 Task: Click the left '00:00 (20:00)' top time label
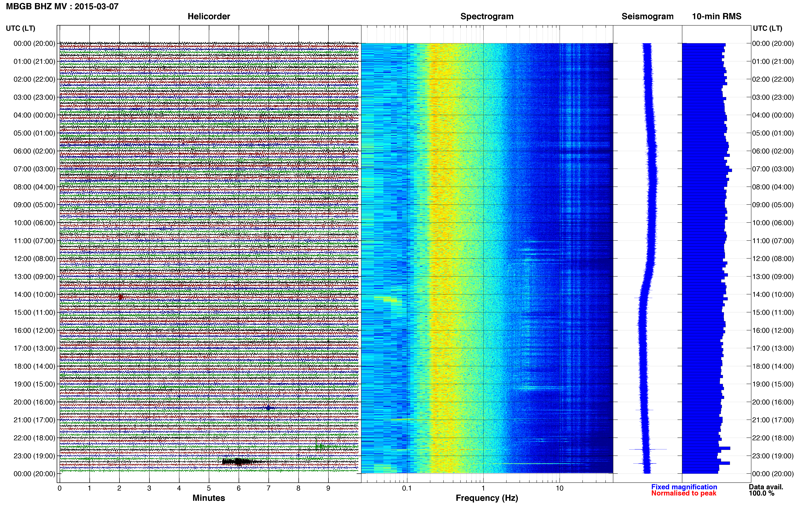(x=34, y=43)
